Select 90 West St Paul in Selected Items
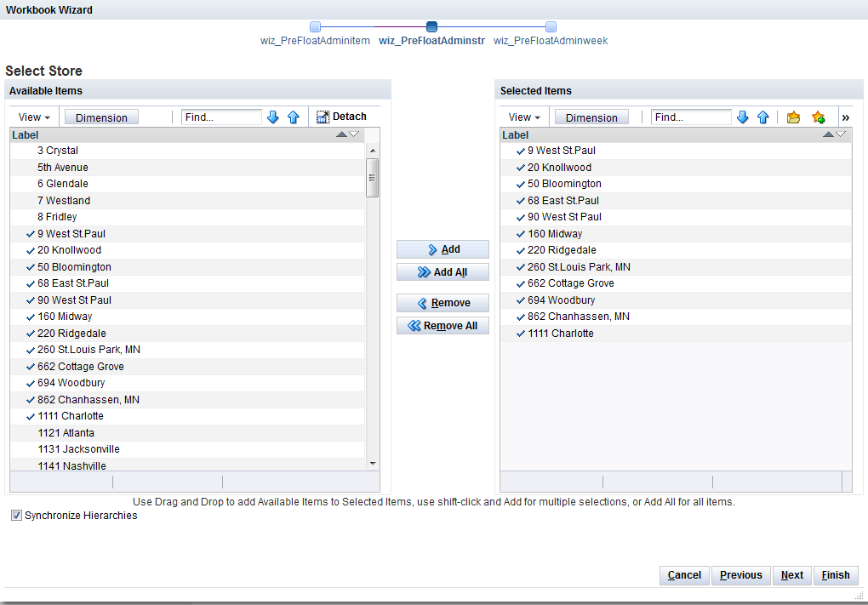Screen dimensions: 868x605 click(676, 217)
